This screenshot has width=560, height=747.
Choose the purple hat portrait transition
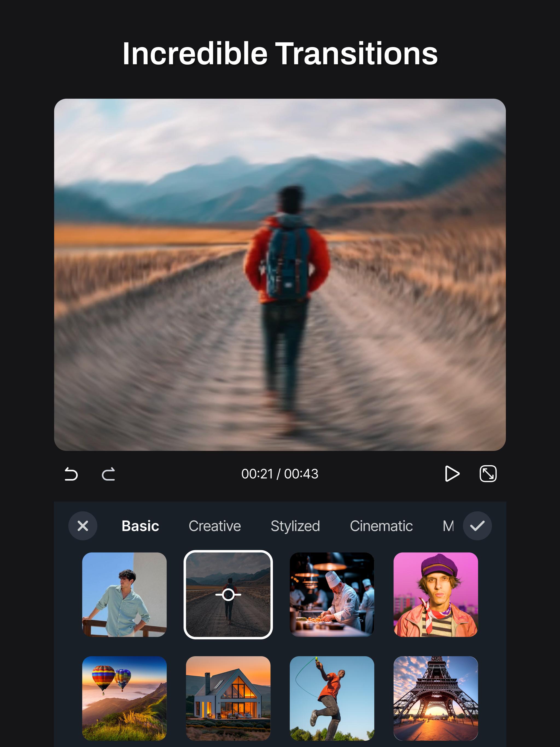(435, 595)
